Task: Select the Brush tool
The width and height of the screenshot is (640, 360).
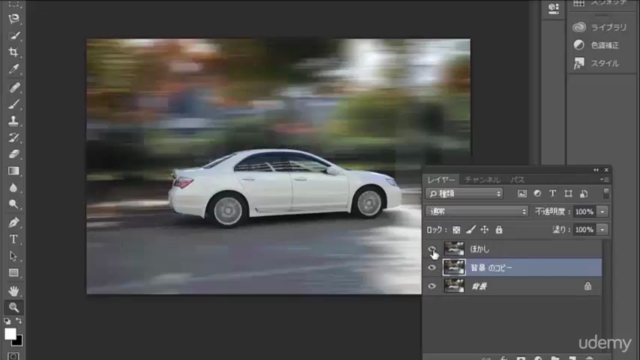Action: tap(13, 104)
